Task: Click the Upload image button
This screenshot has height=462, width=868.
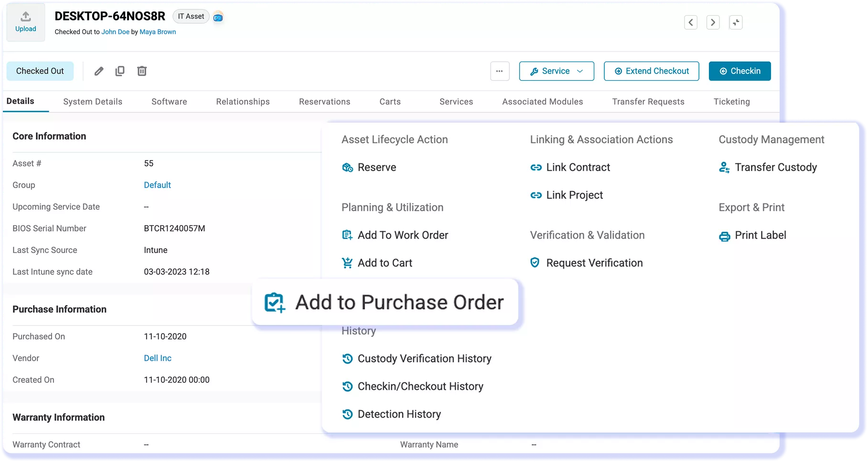Action: 26,22
